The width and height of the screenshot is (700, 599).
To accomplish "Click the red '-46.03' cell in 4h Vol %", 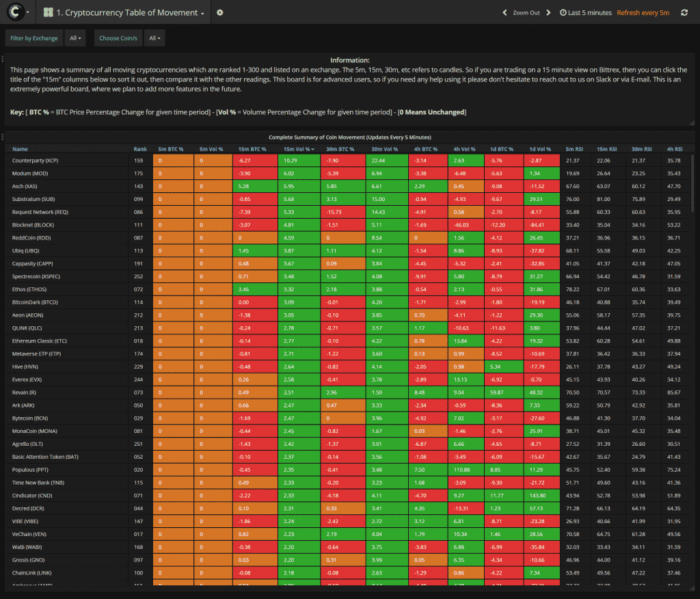I will [x=466, y=225].
